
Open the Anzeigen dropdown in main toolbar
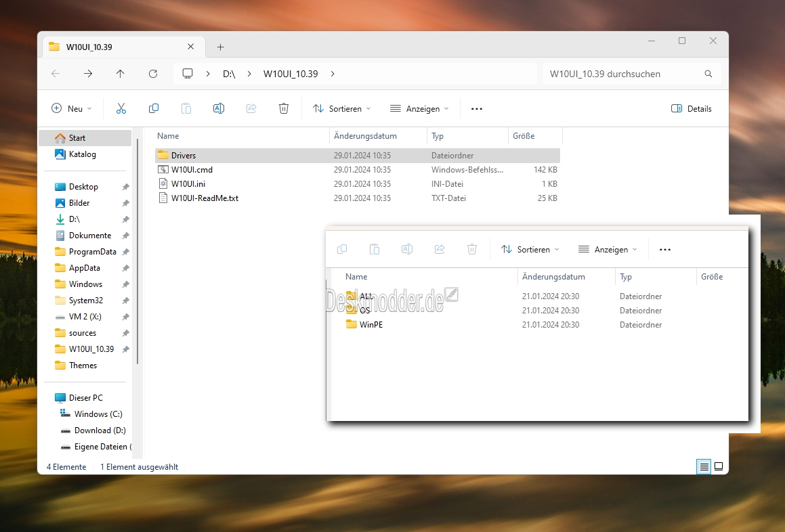pos(419,108)
